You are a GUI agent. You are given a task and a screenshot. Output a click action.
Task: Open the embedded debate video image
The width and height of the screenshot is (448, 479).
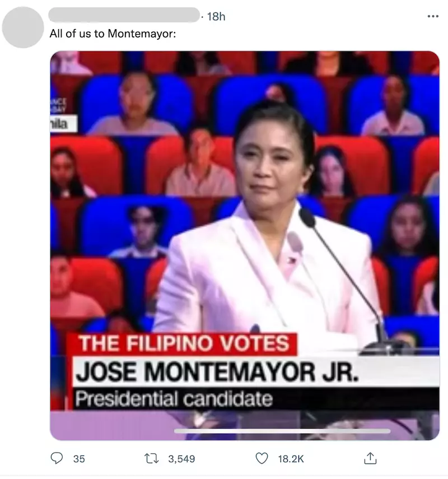(x=245, y=245)
